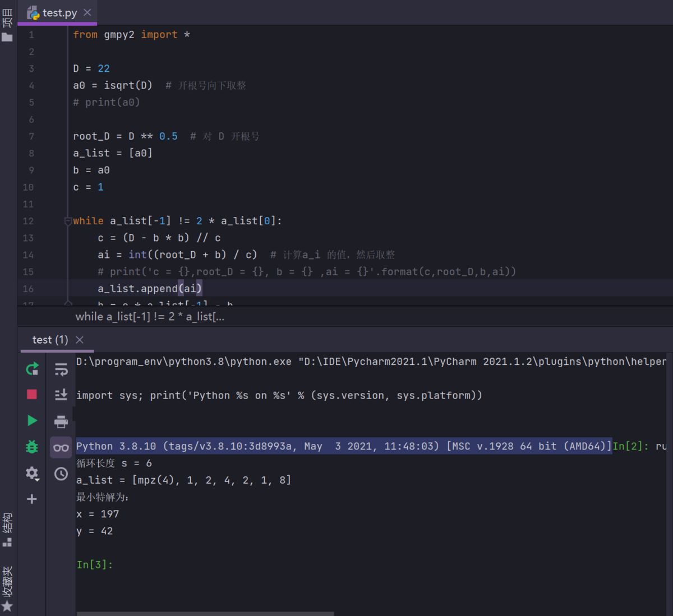This screenshot has height=616, width=673.
Task: Click the breadcrumb 'while a_list[-1] != 2 * a_list[...'
Action: [x=150, y=317]
